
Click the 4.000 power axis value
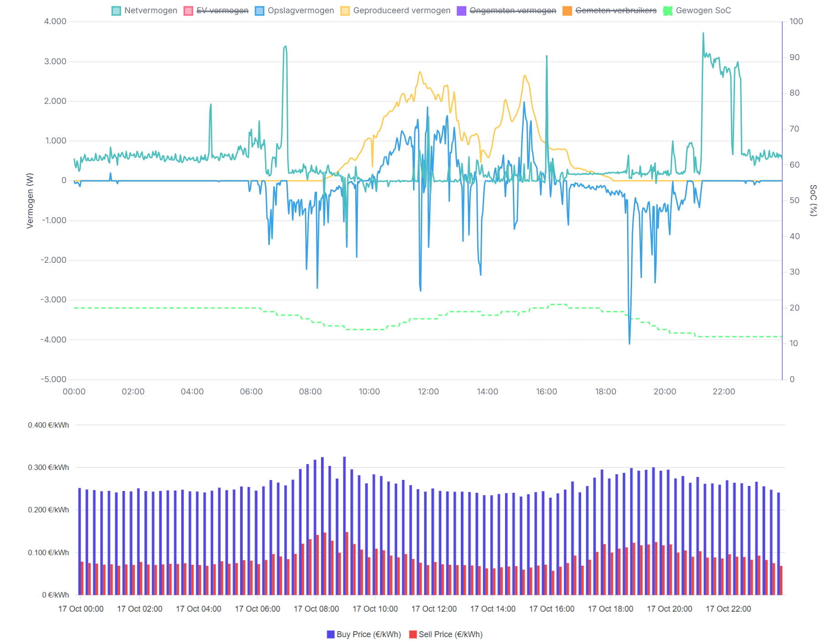[55, 21]
